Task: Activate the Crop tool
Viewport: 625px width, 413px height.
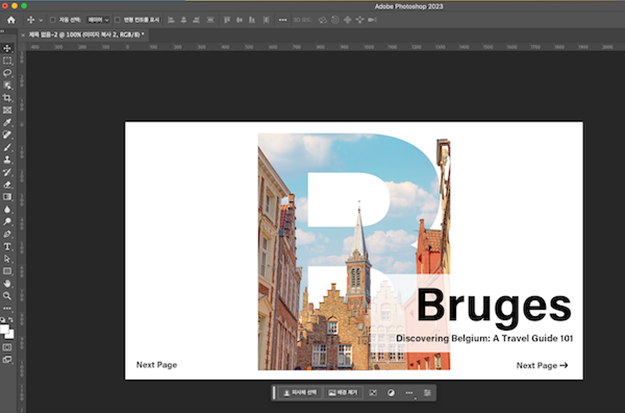Action: (7, 98)
